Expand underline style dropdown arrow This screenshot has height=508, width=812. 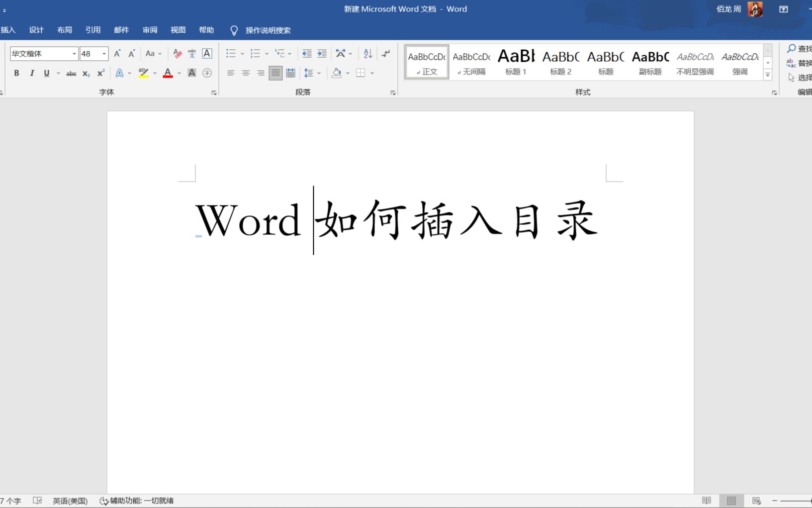point(58,73)
